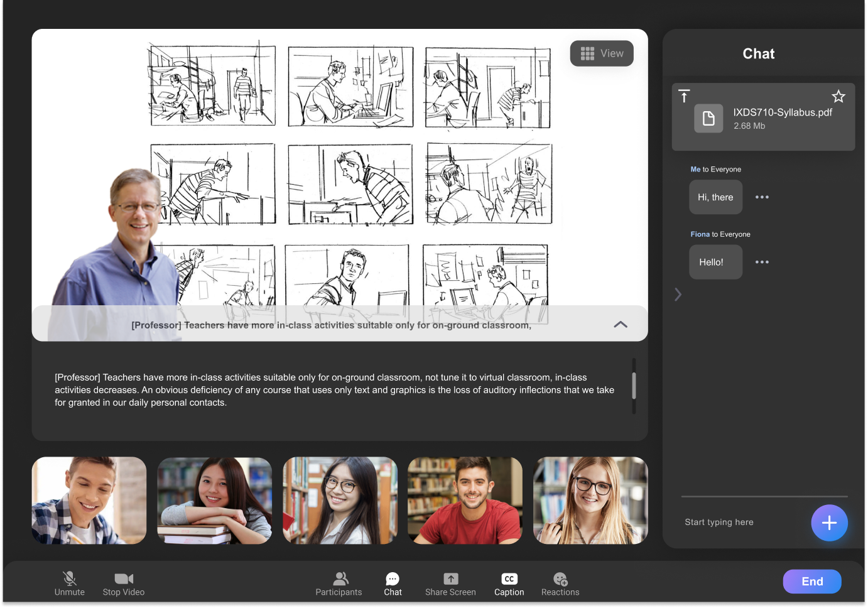Open the View layout menu

tap(602, 53)
